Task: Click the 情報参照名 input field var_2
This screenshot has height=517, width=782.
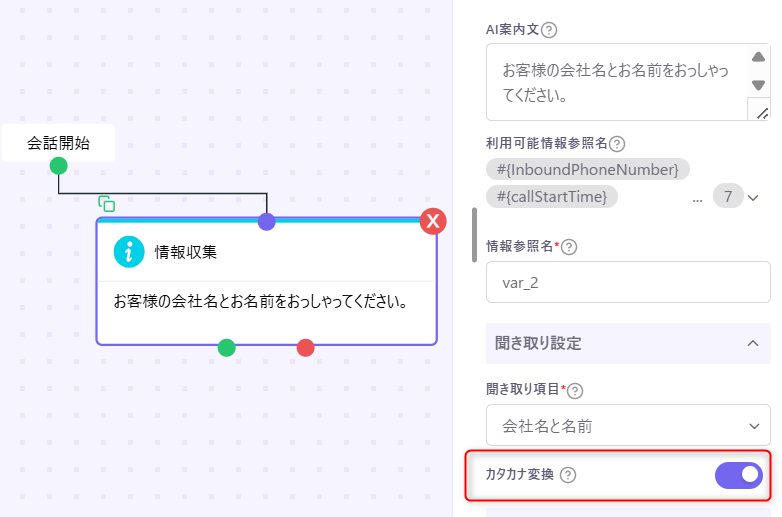Action: pos(628,282)
